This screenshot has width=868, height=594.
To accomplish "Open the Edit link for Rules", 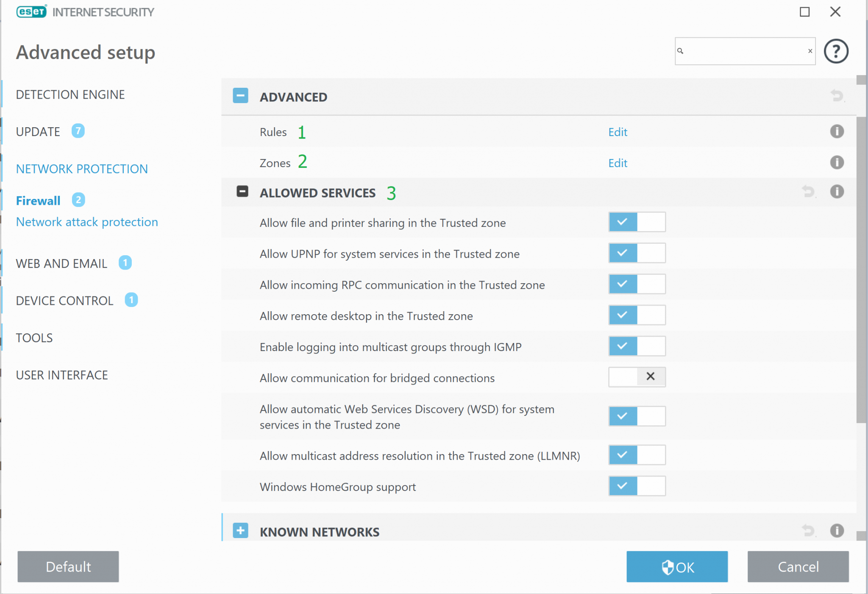I will click(x=618, y=132).
